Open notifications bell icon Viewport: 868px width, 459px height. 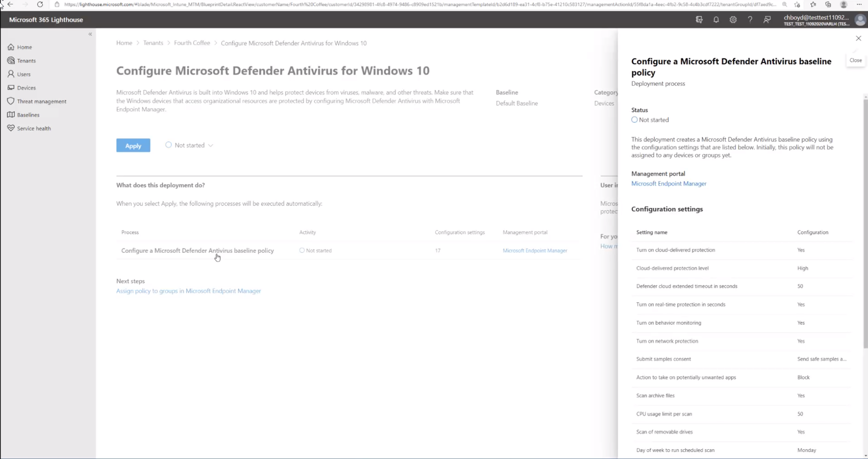pos(716,20)
